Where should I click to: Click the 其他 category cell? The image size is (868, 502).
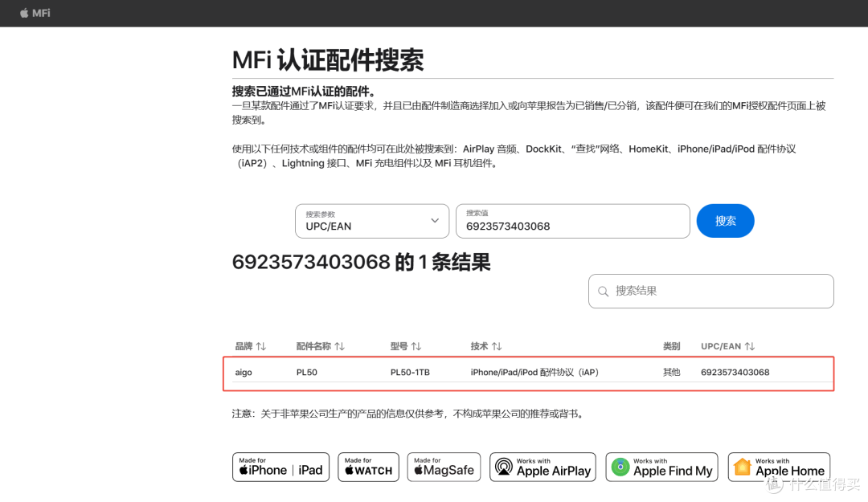coord(671,373)
